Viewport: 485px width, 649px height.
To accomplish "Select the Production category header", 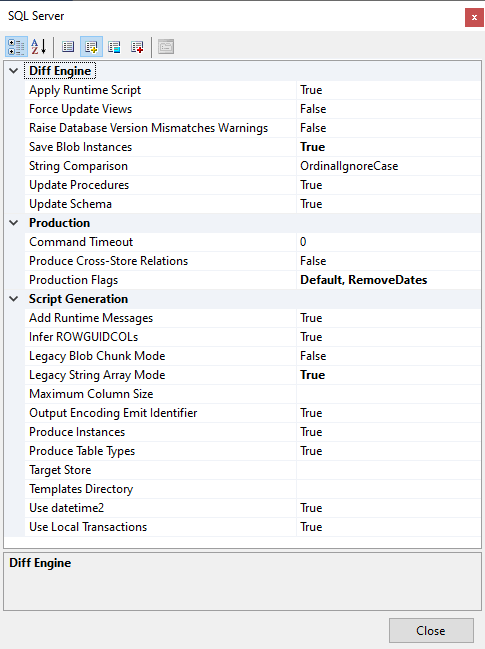I will click(x=59, y=223).
